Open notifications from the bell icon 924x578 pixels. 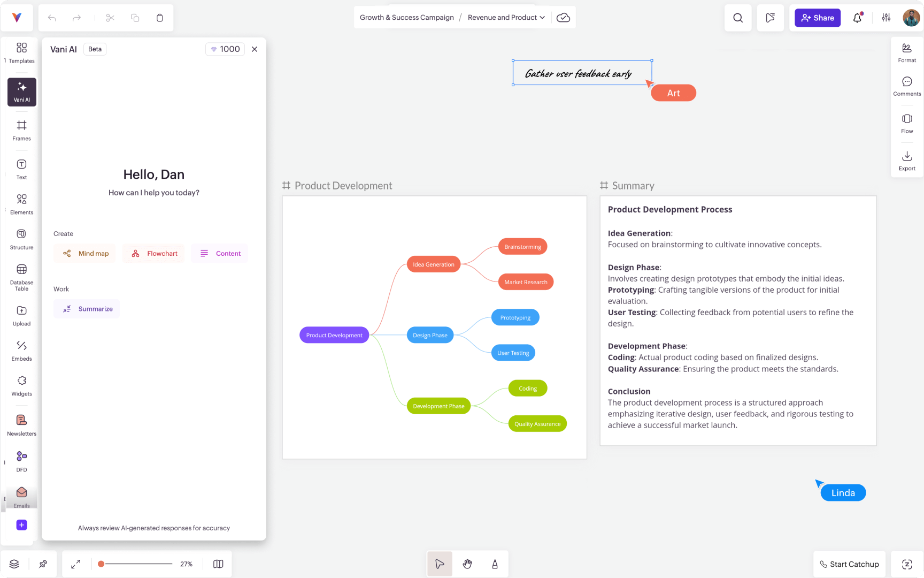click(x=857, y=18)
